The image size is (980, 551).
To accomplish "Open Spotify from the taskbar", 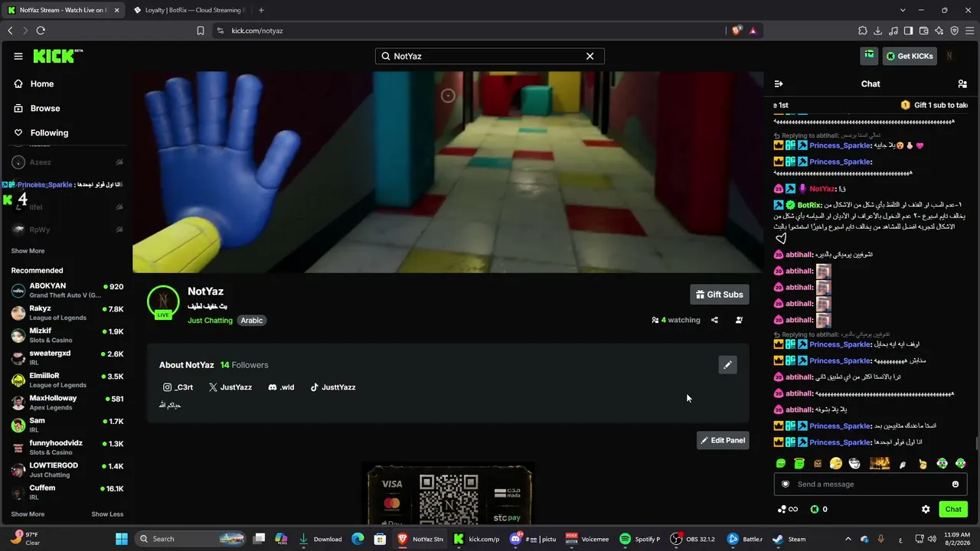I will coord(639,539).
